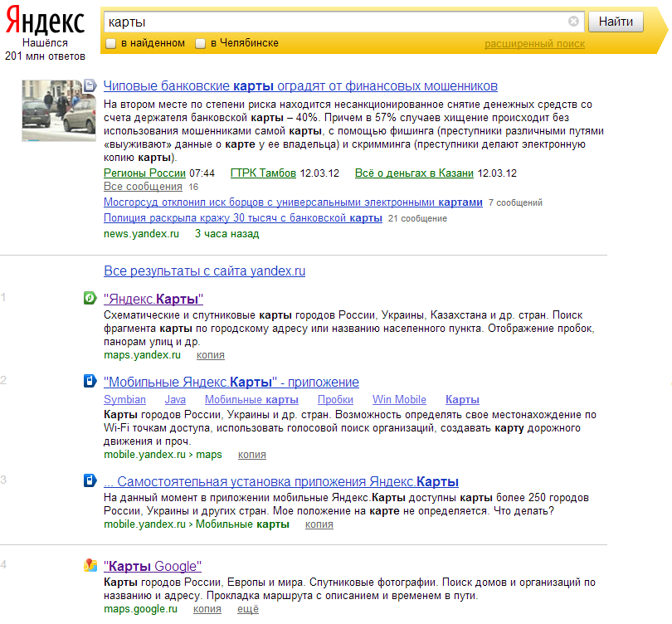Clear the search query with the X icon

click(x=573, y=21)
